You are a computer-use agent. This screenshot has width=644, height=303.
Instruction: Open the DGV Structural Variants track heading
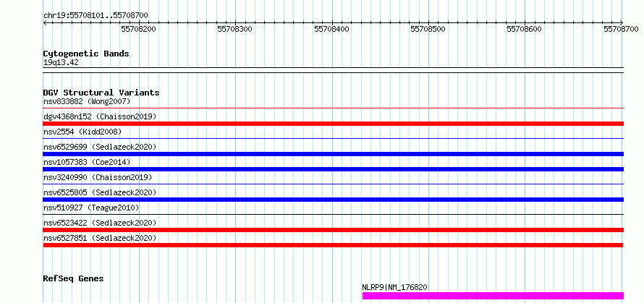point(101,93)
